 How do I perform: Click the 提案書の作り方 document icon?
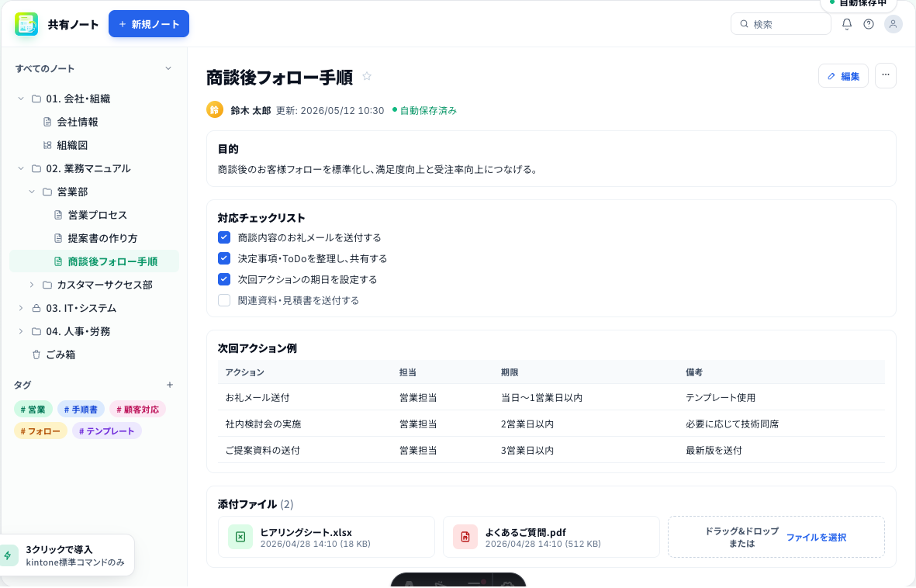pos(58,238)
